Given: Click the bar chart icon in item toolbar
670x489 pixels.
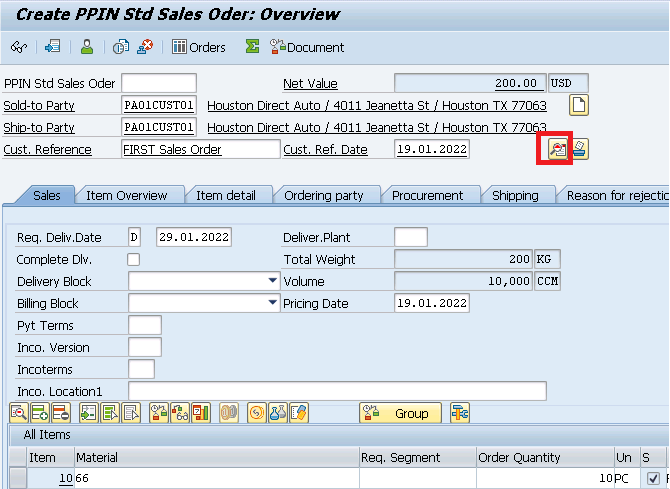Looking at the screenshot, I should click(201, 413).
